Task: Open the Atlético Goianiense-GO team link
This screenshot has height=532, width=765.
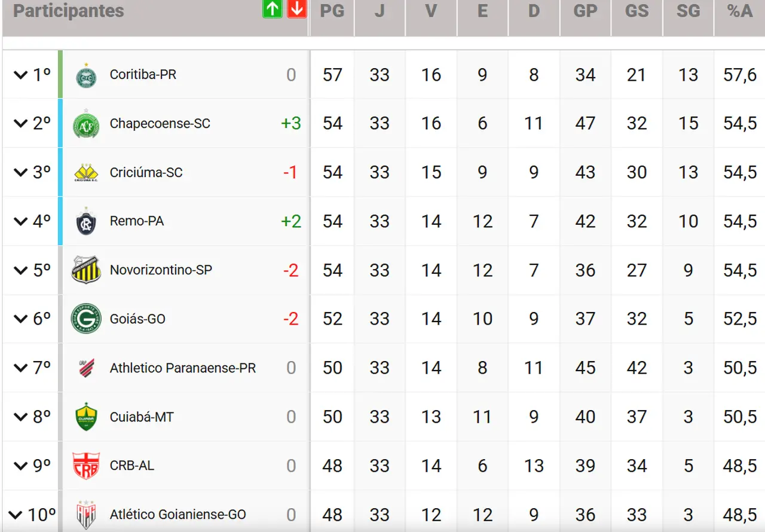Action: coord(178,514)
